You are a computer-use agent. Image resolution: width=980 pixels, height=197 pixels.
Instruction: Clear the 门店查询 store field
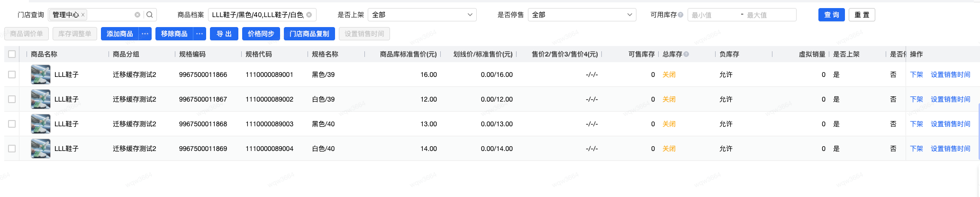[137, 15]
